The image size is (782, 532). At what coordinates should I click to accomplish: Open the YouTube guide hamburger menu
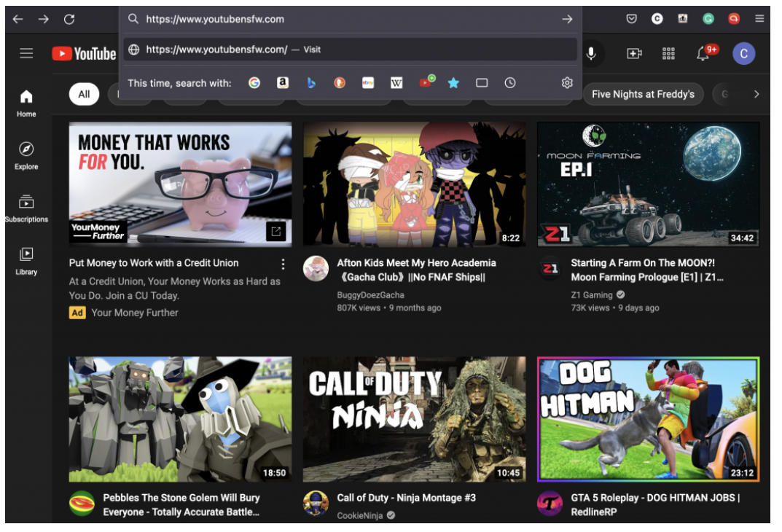coord(26,52)
